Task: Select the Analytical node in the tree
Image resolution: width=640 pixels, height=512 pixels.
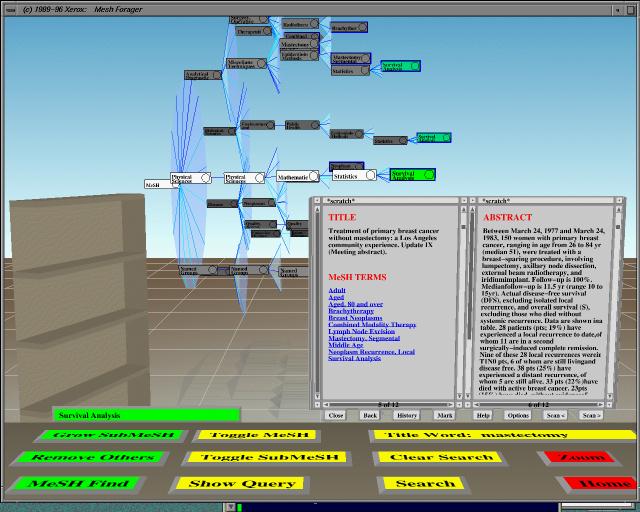Action: (203, 75)
